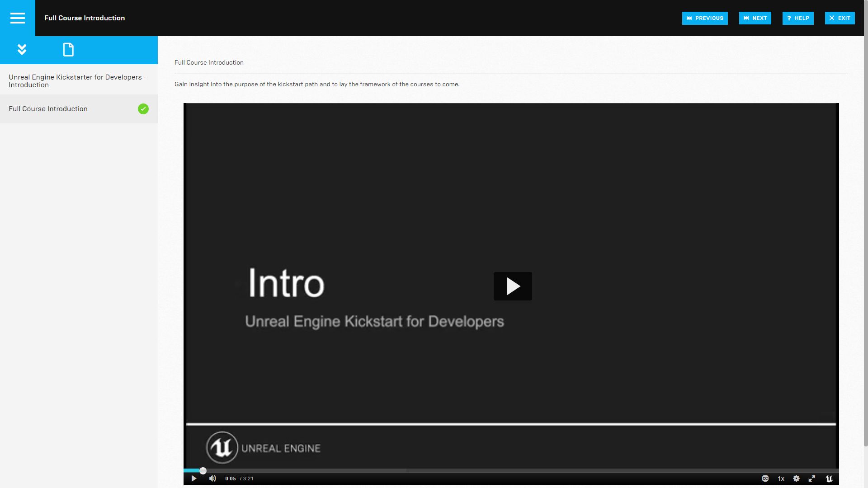Click the closed captions CC icon

765,478
